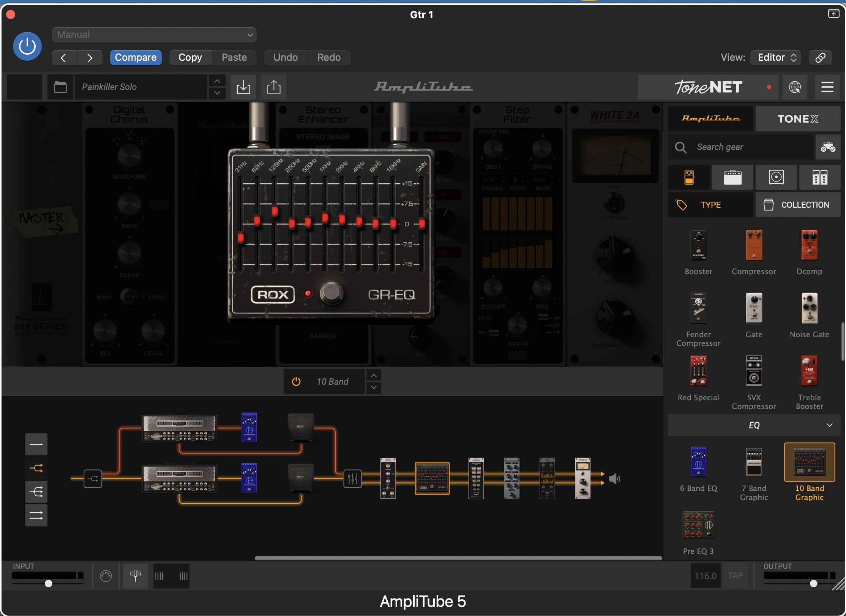Click the export preset share icon
Screen dimensions: 846x616
pos(273,87)
